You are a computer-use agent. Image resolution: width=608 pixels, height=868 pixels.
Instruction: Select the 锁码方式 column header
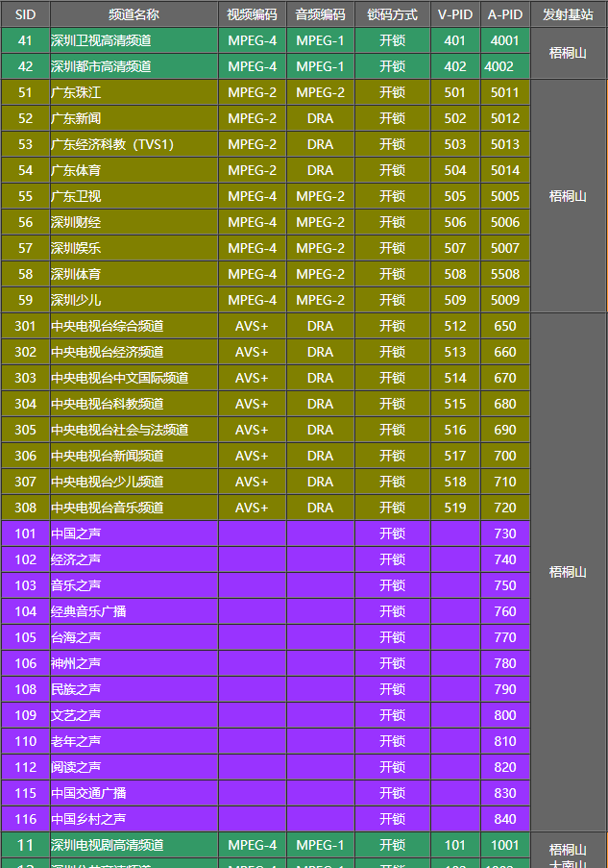(392, 14)
